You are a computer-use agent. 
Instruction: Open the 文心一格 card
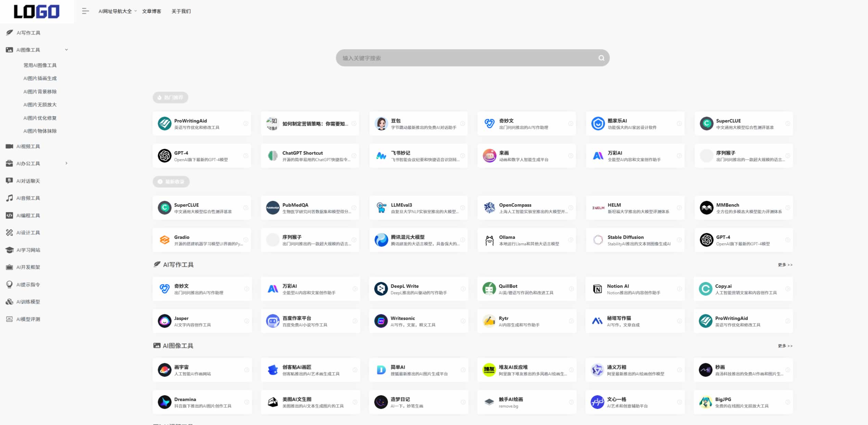635,402
